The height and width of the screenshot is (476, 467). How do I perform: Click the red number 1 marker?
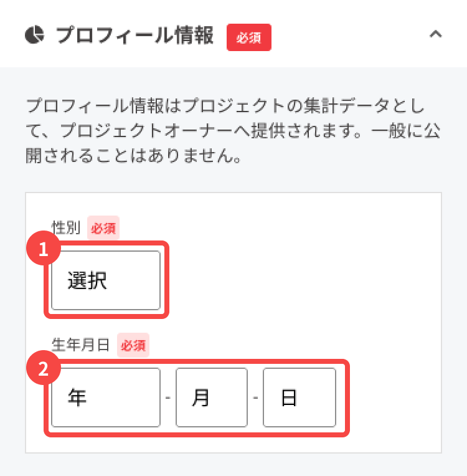(x=44, y=250)
